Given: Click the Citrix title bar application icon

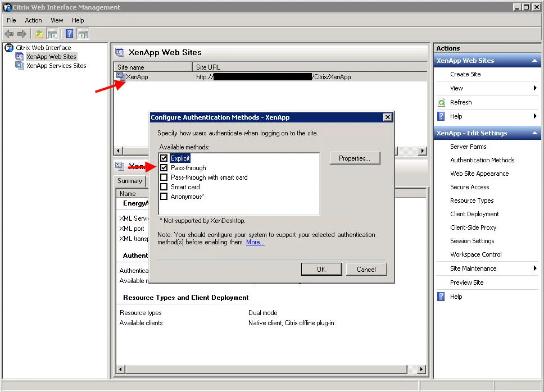Looking at the screenshot, I should click(7, 7).
